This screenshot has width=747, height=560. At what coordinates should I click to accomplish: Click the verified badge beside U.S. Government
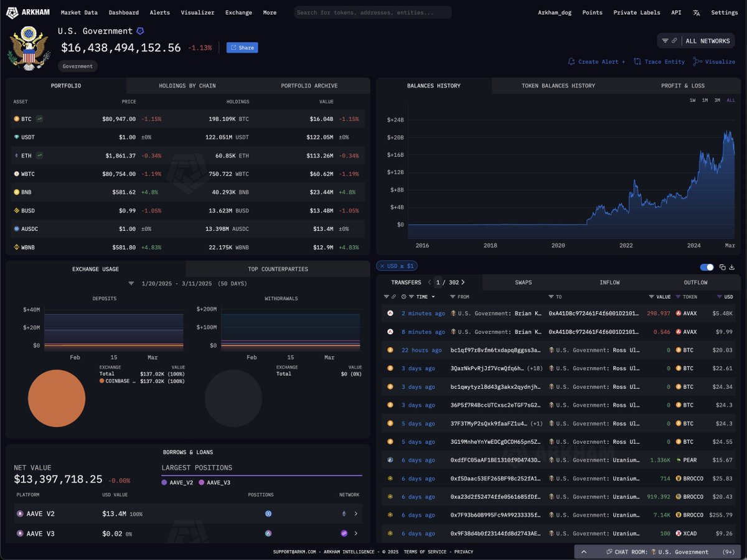140,31
